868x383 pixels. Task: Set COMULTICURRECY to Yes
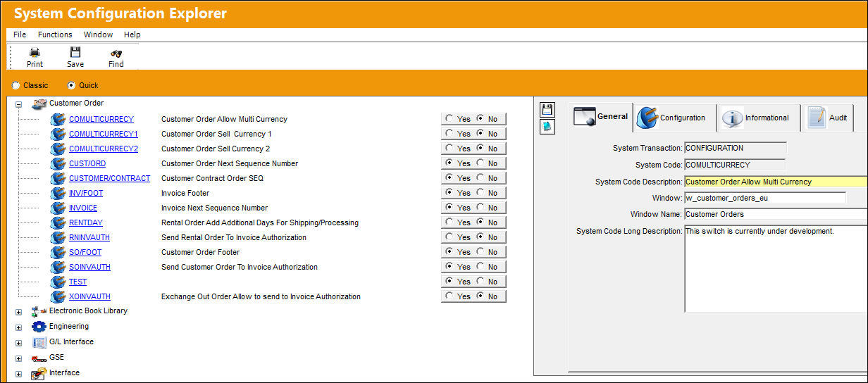[449, 119]
